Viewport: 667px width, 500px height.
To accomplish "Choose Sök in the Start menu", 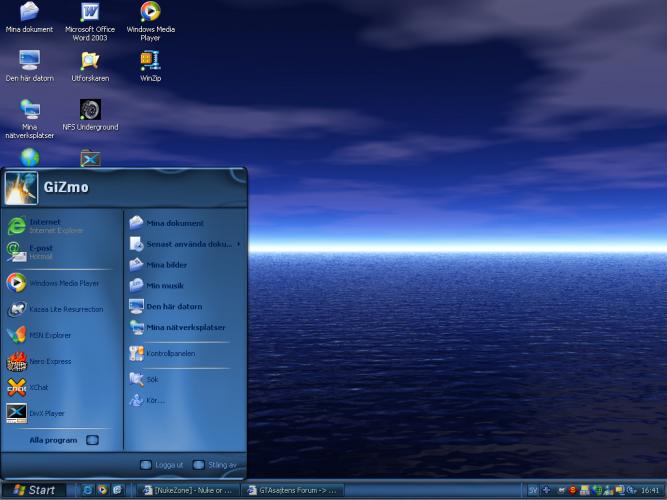I will (x=152, y=380).
